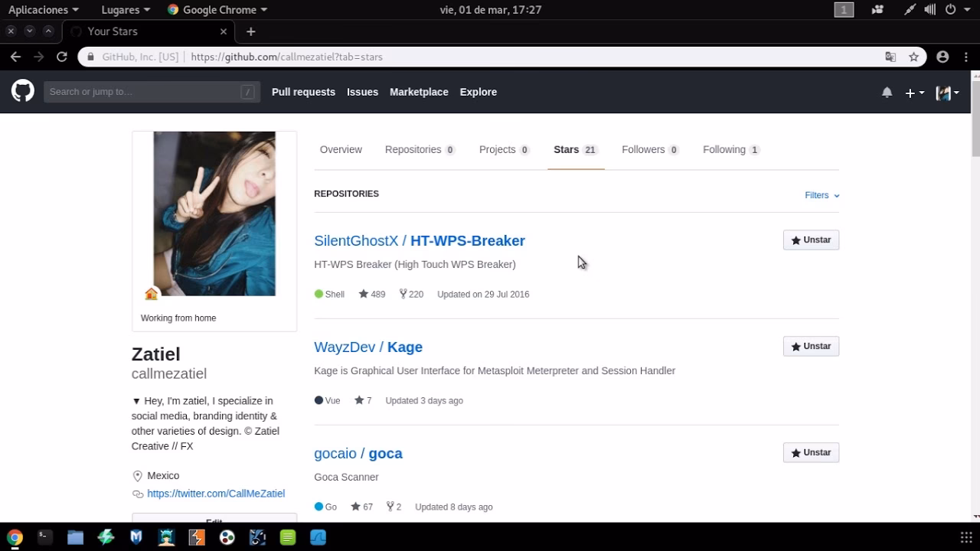Launch Metasploit from the taskbar

136,537
